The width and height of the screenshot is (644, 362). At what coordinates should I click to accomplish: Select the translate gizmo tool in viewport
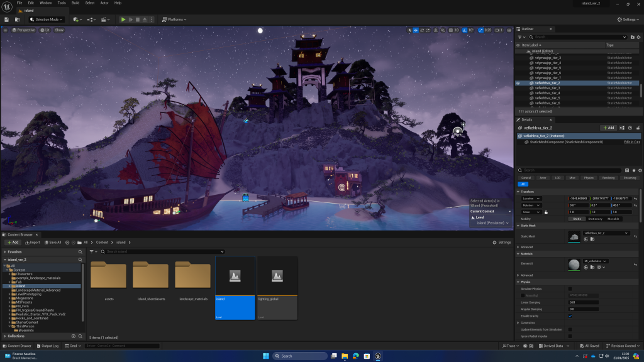[x=416, y=30]
